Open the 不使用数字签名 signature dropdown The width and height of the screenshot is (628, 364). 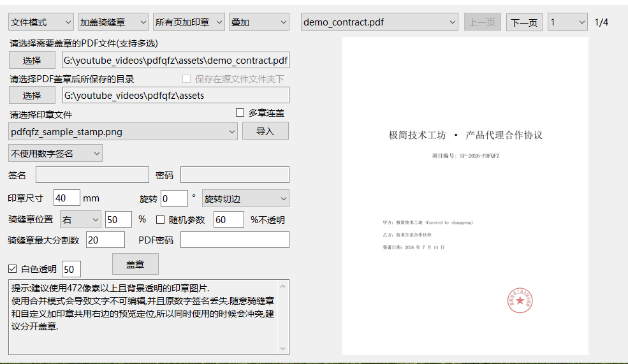[x=55, y=154]
